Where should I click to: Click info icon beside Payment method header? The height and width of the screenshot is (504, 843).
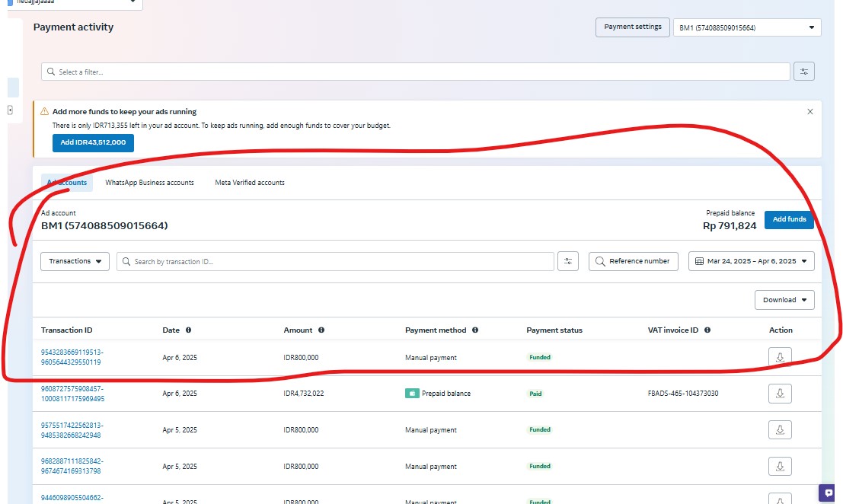(x=475, y=330)
